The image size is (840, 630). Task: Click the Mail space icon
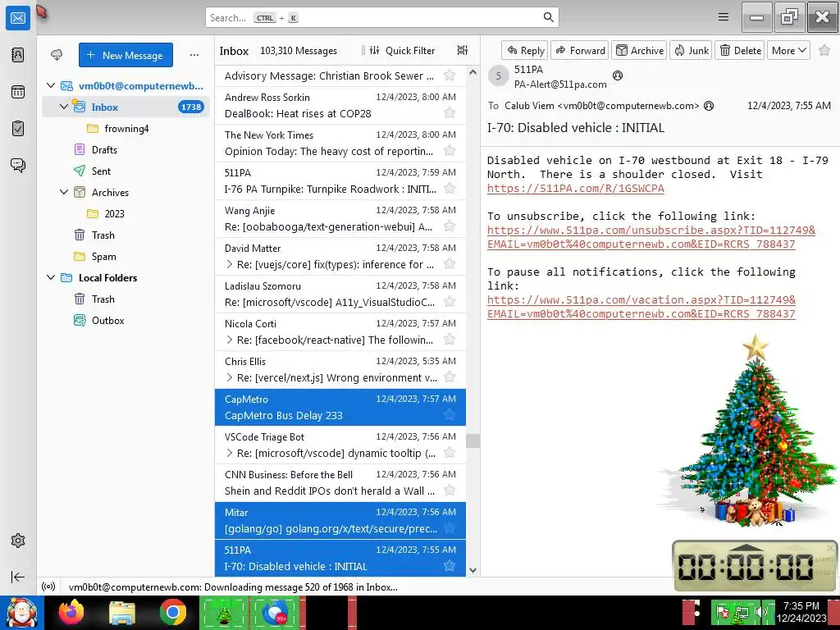pyautogui.click(x=18, y=18)
